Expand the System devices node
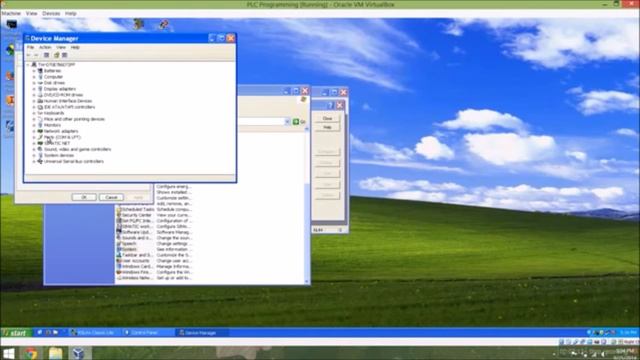The image size is (640, 360). (34, 156)
